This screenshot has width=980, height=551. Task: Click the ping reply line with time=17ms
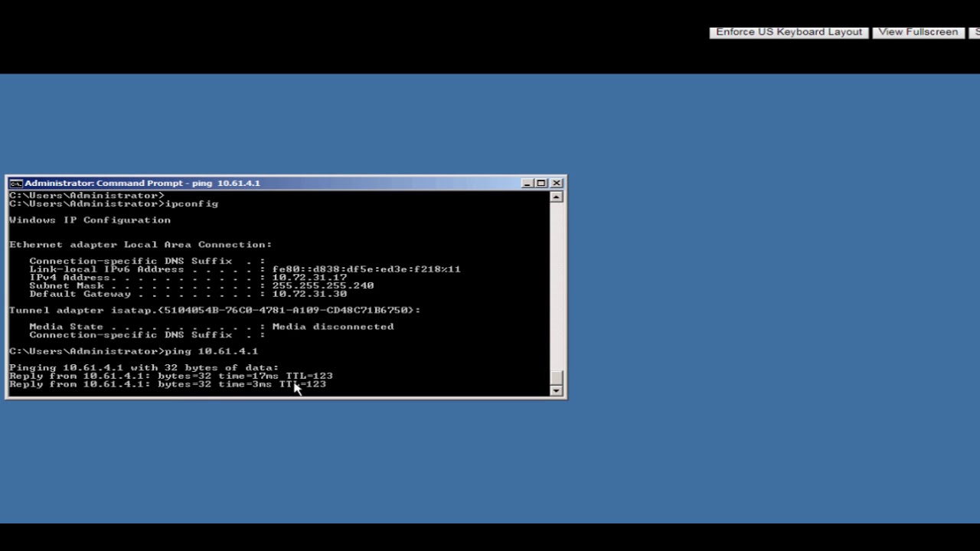point(171,376)
